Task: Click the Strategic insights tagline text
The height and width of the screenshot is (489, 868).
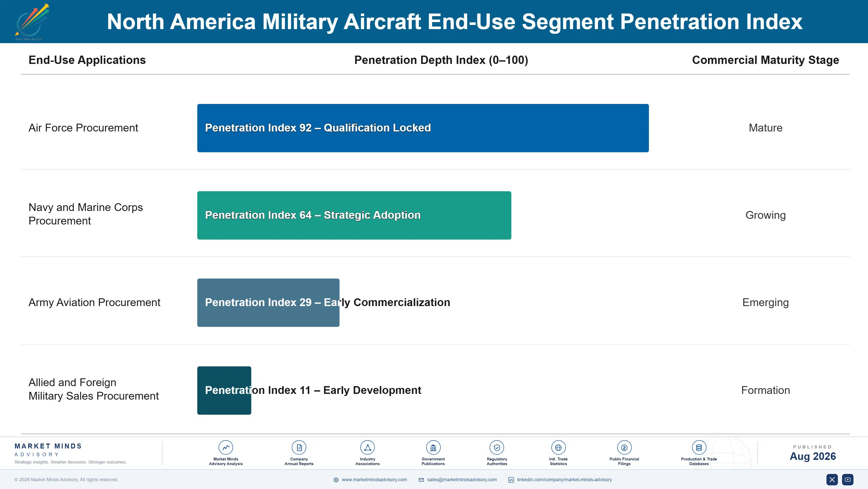Action: point(70,462)
